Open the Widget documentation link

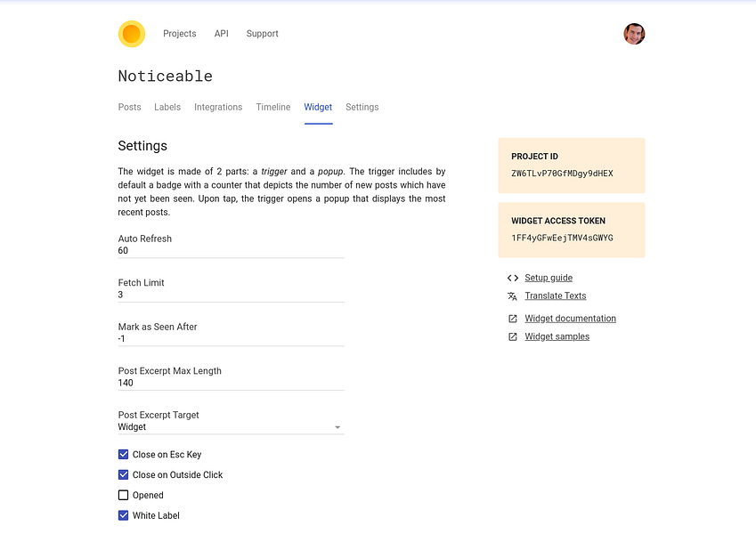571,319
